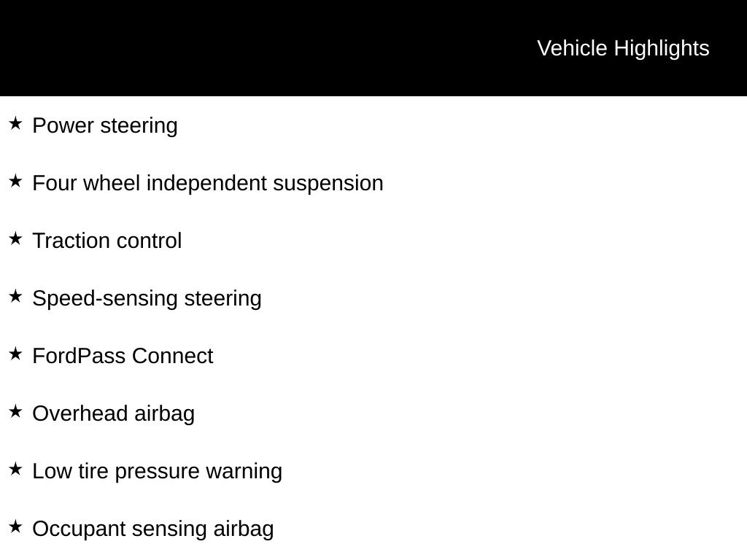Click the Speed-sensing steering feature text
The height and width of the screenshot is (560, 747).
(147, 298)
